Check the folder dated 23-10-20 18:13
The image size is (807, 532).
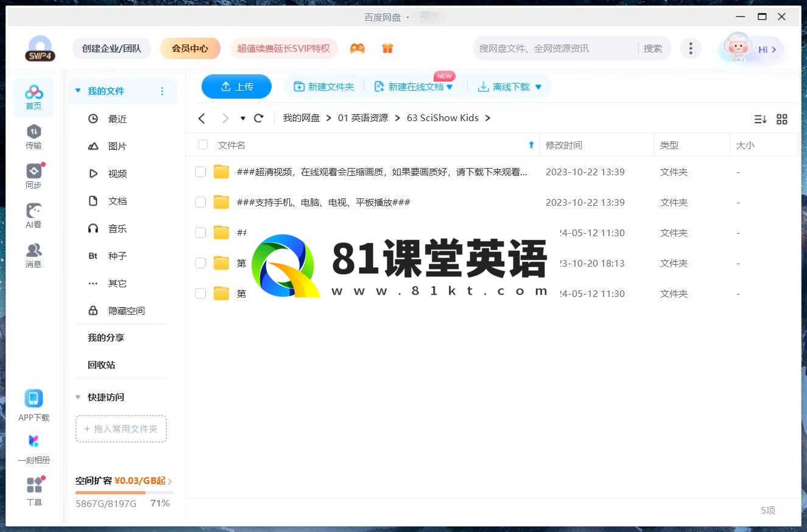tap(200, 263)
